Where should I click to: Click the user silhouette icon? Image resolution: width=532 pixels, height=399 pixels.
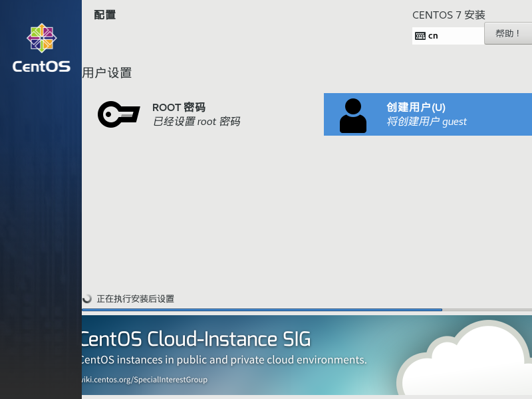click(x=352, y=116)
